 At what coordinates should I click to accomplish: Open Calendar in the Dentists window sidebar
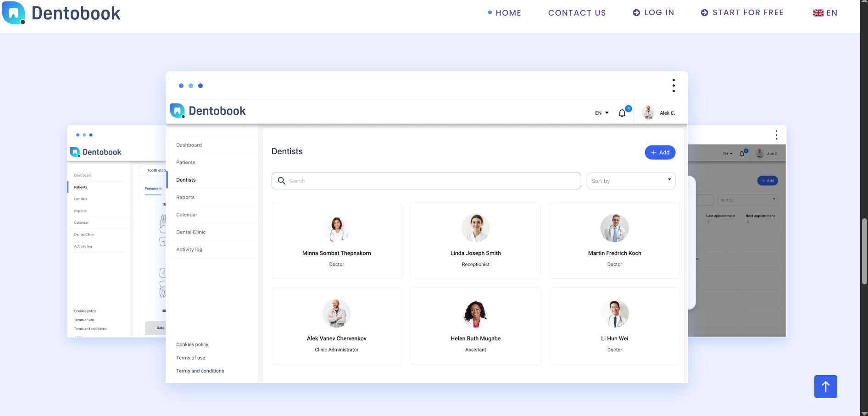tap(187, 215)
